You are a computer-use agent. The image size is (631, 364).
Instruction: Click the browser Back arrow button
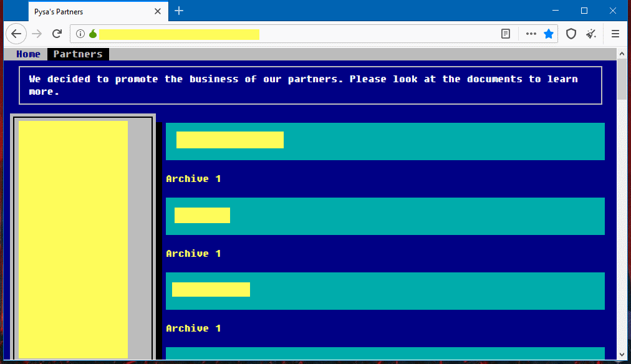[x=16, y=34]
